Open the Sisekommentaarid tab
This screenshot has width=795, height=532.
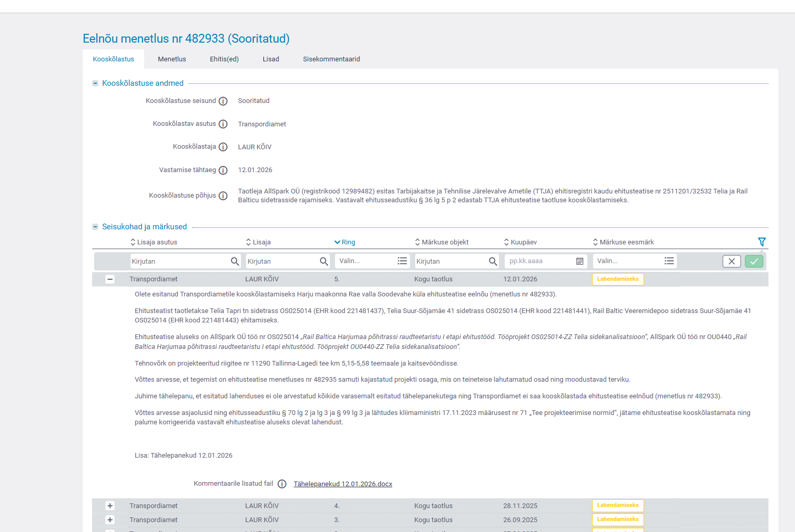331,59
